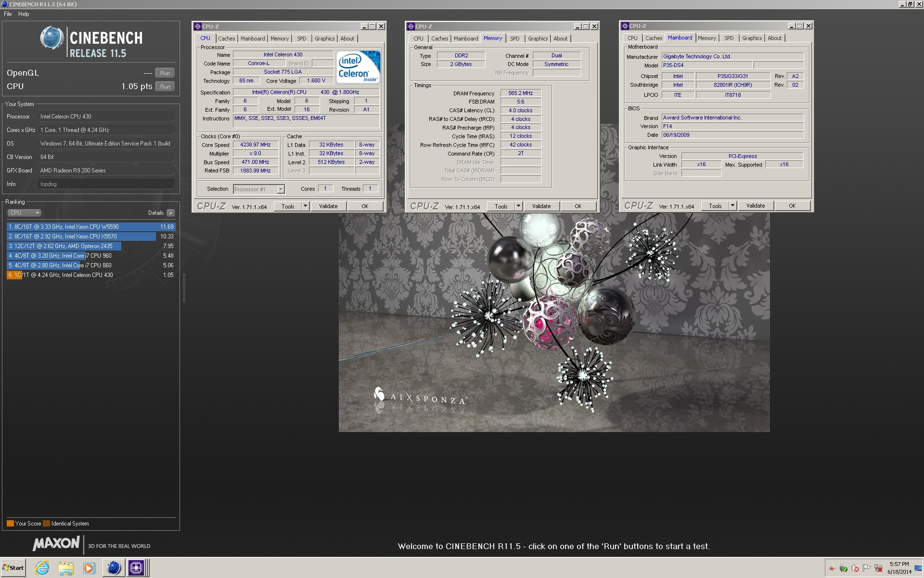This screenshot has width=924, height=578.
Task: Launch Windows Media Player from taskbar
Action: (89, 568)
